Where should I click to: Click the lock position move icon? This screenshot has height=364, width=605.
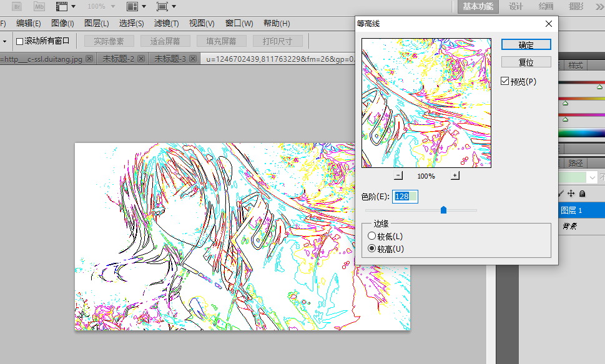pyautogui.click(x=571, y=194)
